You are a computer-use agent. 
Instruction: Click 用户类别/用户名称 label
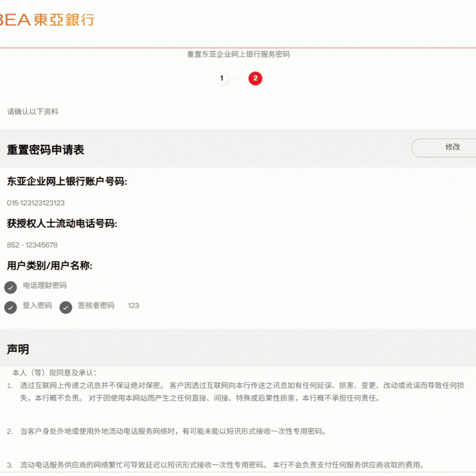tap(49, 266)
